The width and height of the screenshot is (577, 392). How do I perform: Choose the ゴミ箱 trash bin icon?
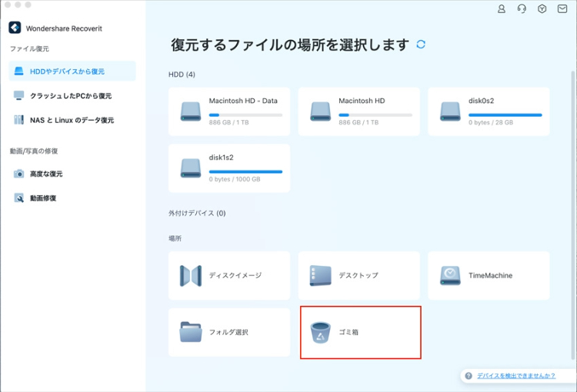click(320, 332)
